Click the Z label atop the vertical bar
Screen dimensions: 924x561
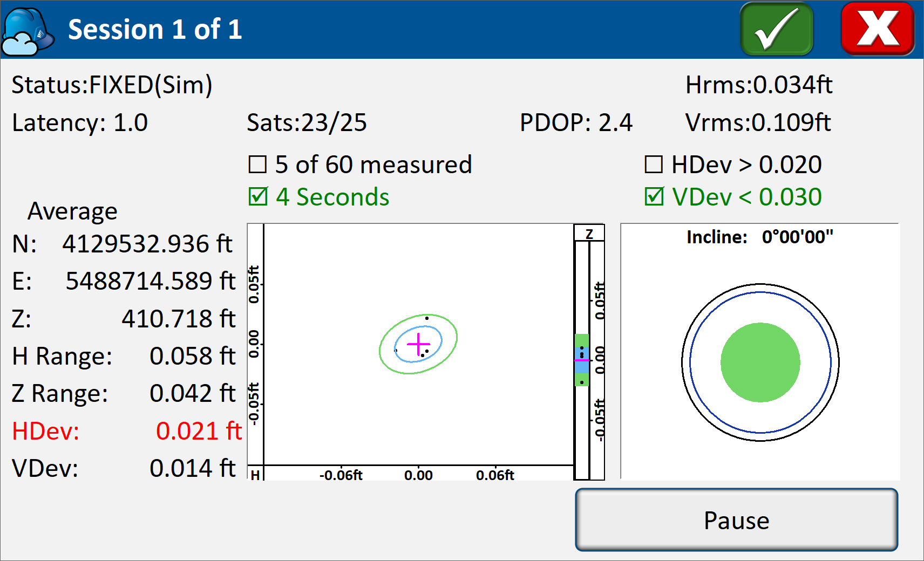[x=589, y=234]
